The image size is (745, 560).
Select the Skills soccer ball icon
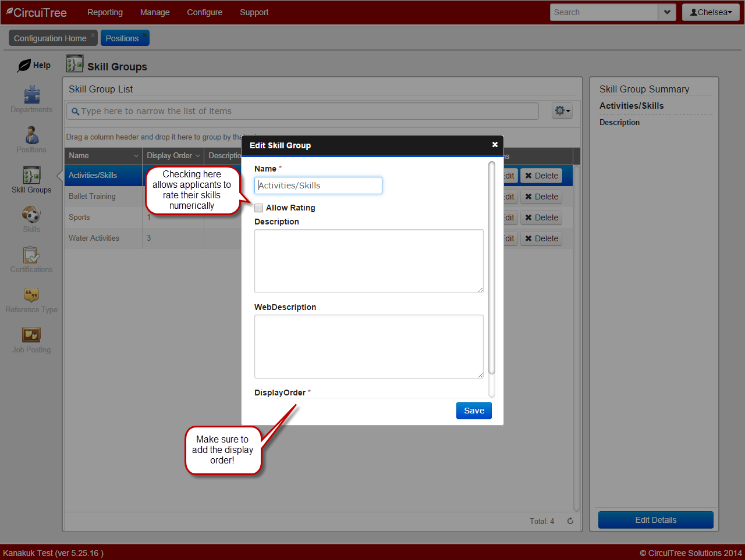31,215
